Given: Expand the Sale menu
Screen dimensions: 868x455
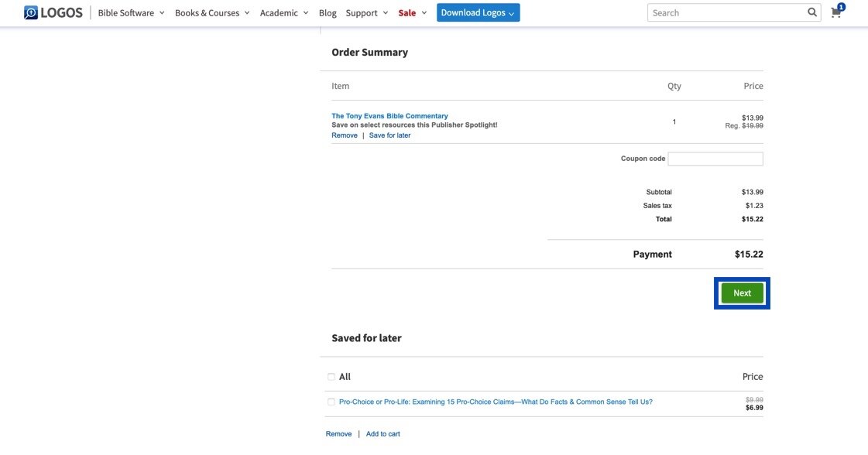Looking at the screenshot, I should tap(413, 12).
